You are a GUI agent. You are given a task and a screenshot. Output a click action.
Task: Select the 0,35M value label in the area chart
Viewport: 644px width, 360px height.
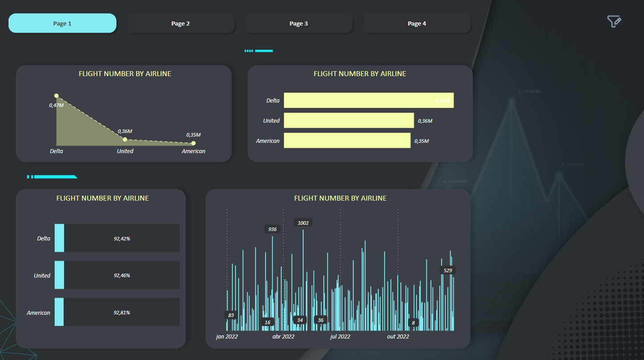[x=193, y=135]
